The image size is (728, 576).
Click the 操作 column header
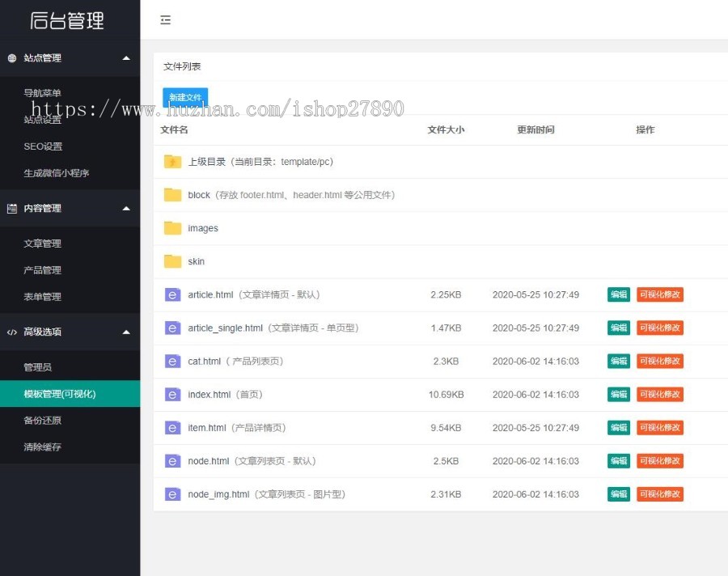point(645,130)
